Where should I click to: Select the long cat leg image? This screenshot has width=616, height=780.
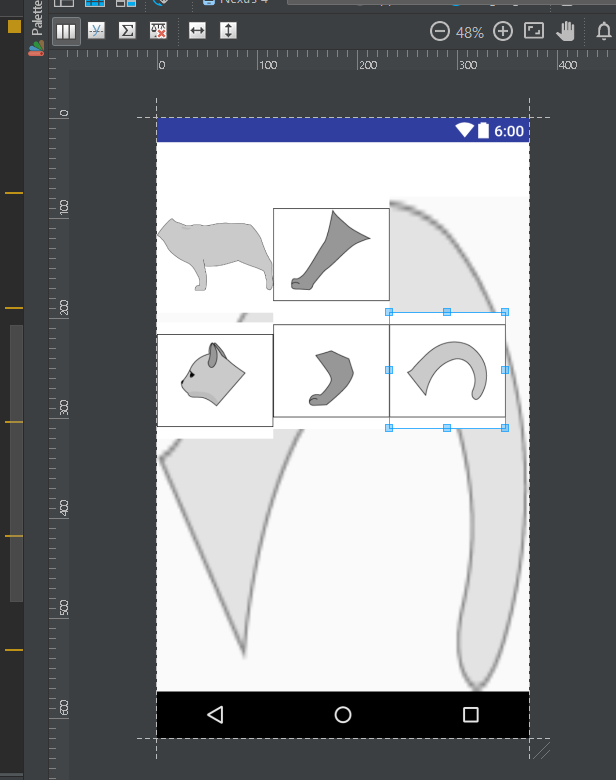click(331, 254)
